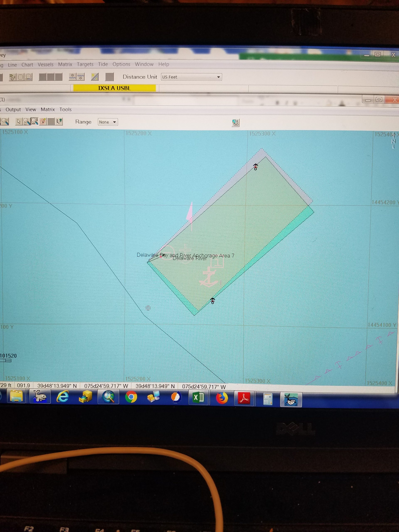The image size is (399, 532).
Task: Click the numbered target marker toolbar icon
Action: (13, 77)
